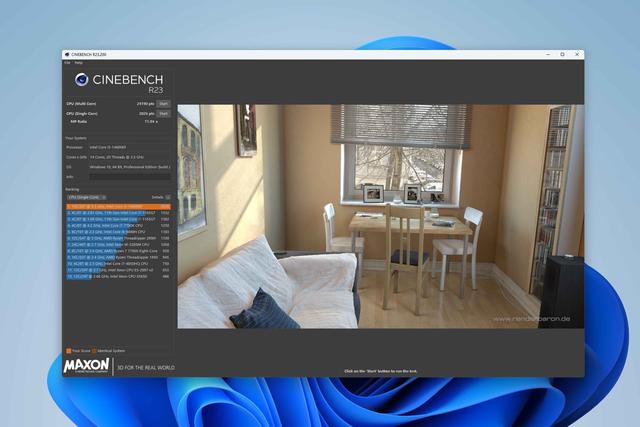This screenshot has width=640, height=427.
Task: Click the Cinebench icon in the title bar
Action: click(67, 54)
